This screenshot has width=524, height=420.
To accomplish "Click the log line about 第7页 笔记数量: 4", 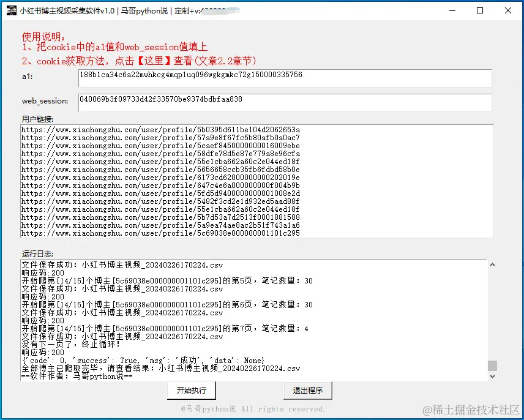I will pos(165,328).
